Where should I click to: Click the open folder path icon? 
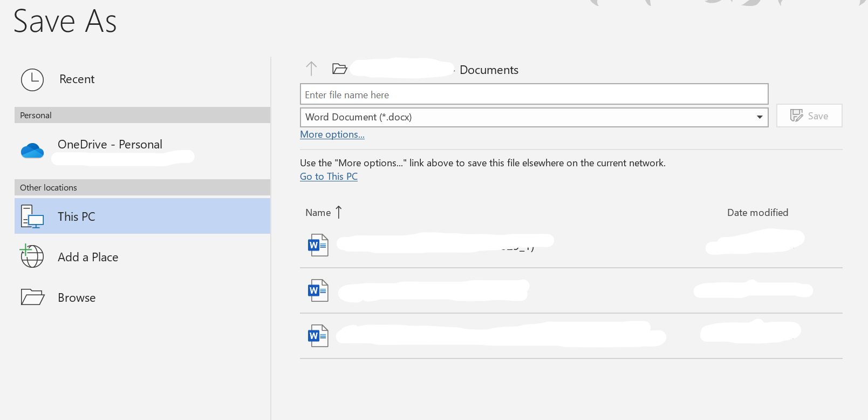click(339, 69)
